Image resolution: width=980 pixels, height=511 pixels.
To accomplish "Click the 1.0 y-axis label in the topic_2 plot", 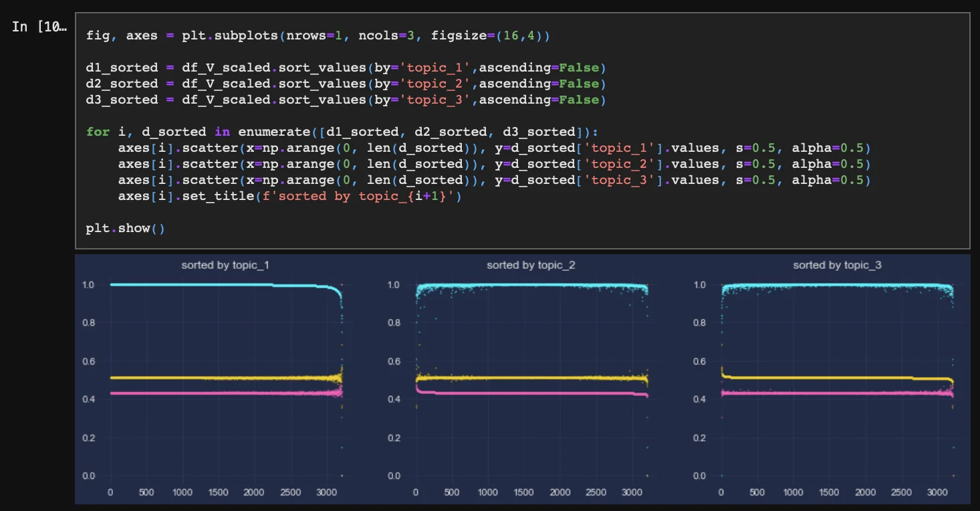I will click(395, 285).
